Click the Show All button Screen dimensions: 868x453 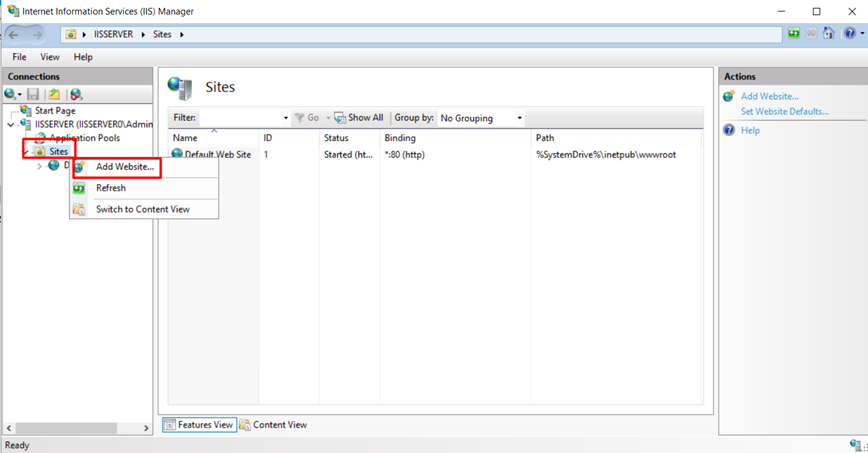click(x=359, y=117)
